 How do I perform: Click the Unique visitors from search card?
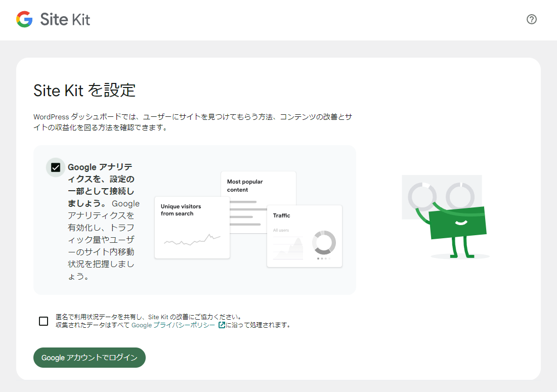point(192,228)
